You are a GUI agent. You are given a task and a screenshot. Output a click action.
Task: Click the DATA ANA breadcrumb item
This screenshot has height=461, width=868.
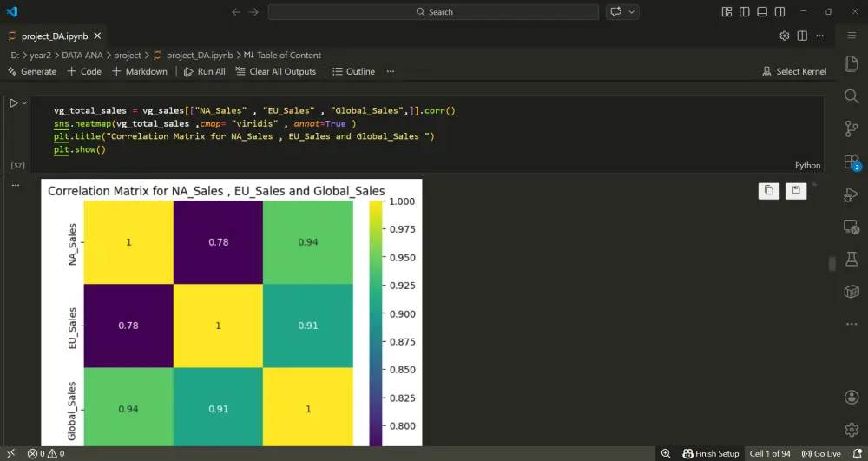click(82, 56)
